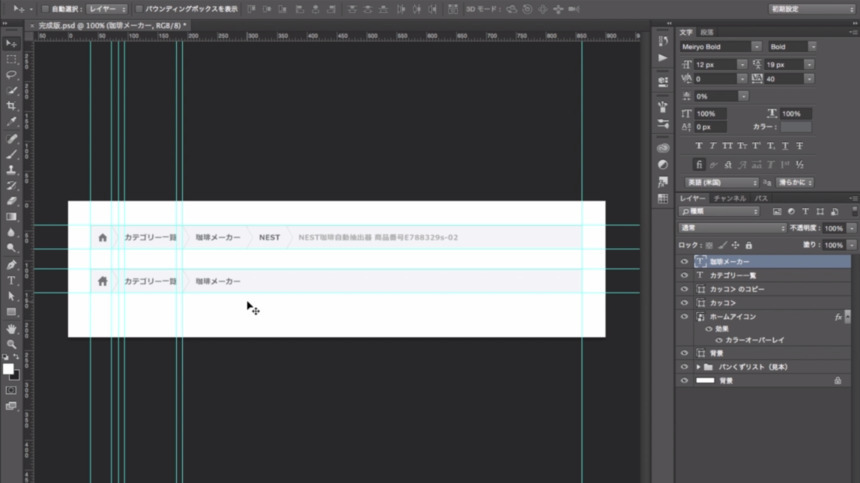Click the foreground color swatch
This screenshot has height=483, width=860.
8,369
